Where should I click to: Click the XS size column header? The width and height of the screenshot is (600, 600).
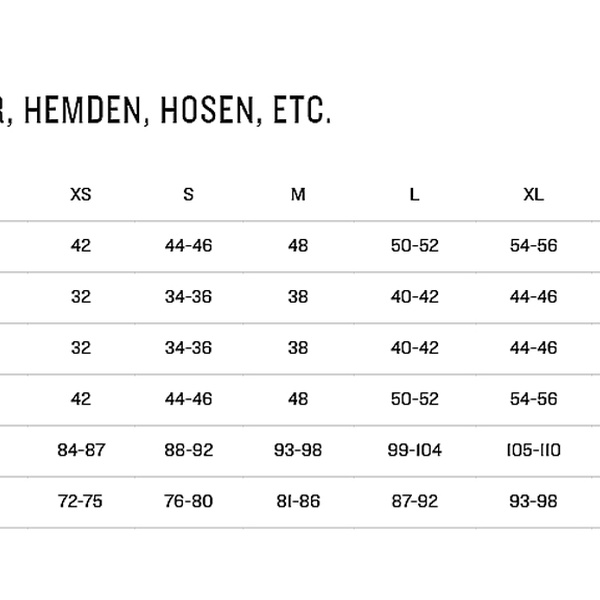pos(81,194)
